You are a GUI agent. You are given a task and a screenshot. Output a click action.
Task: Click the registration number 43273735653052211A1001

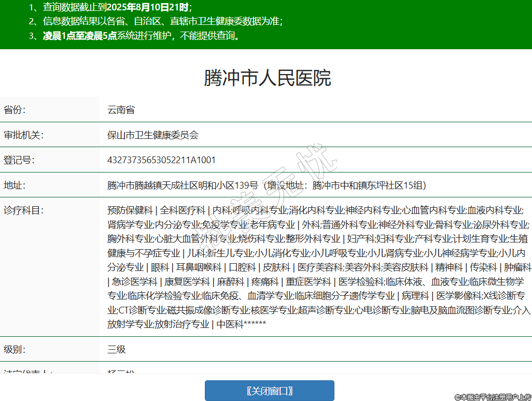click(x=161, y=160)
